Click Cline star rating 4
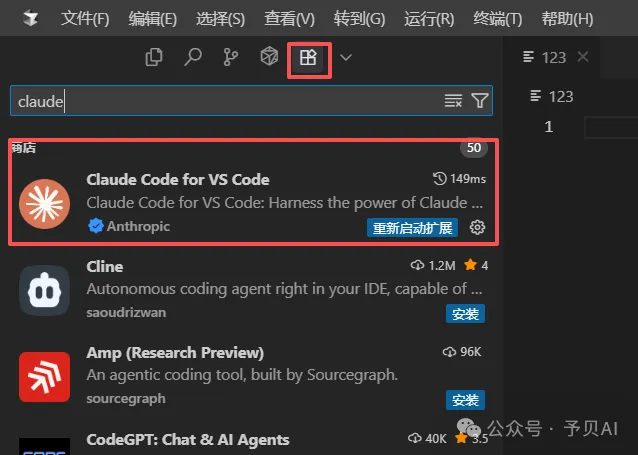The width and height of the screenshot is (638, 455). point(476,265)
